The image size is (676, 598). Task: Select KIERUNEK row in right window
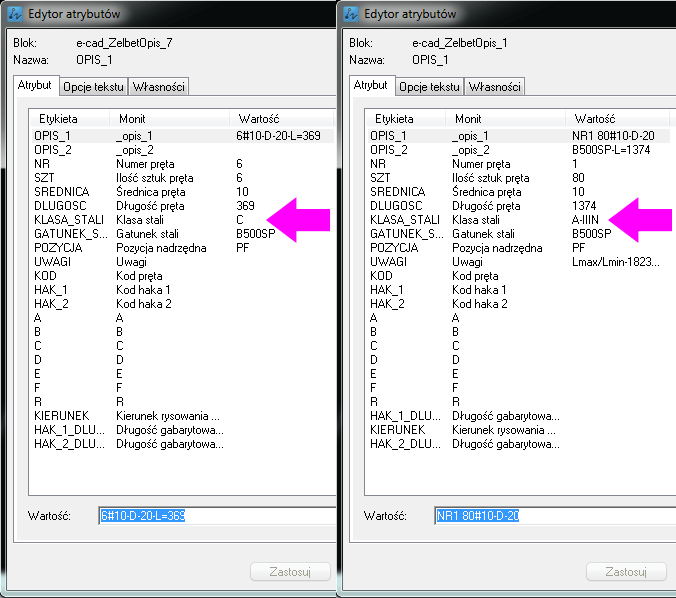click(x=519, y=430)
